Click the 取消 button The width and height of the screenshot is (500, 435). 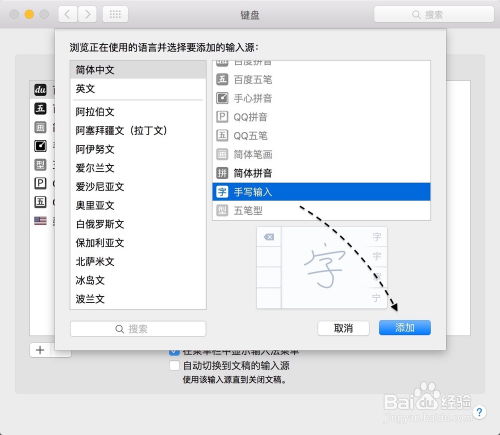(343, 328)
